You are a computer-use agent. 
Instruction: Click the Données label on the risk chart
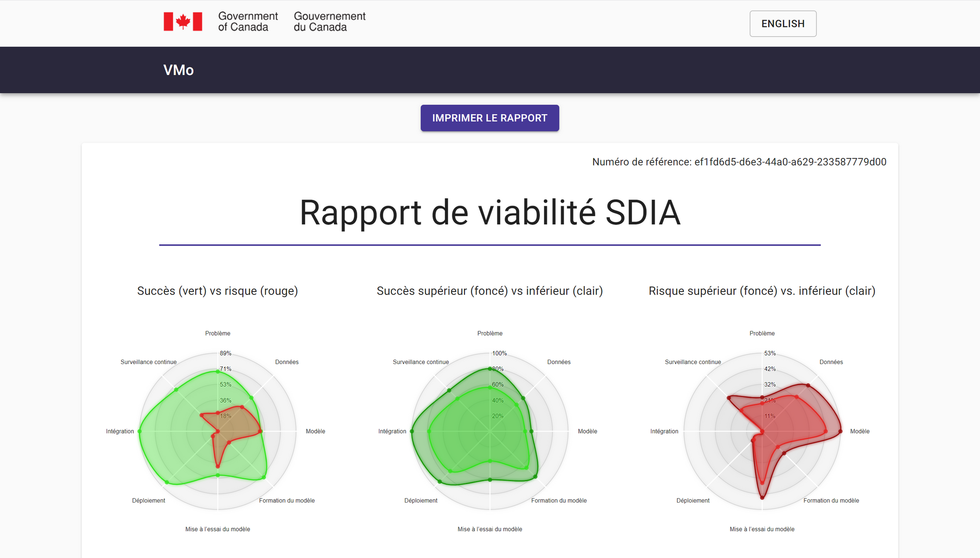coord(831,362)
